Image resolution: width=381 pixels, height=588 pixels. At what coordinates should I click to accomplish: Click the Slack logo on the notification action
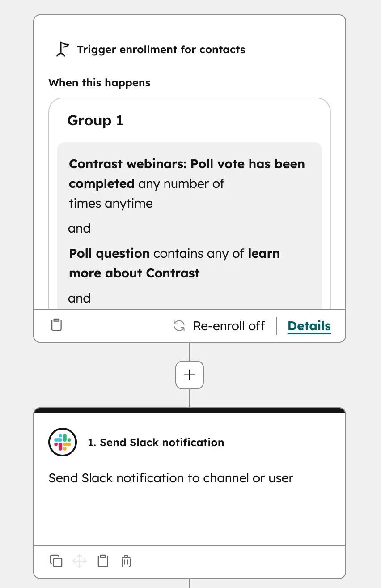[x=62, y=442]
